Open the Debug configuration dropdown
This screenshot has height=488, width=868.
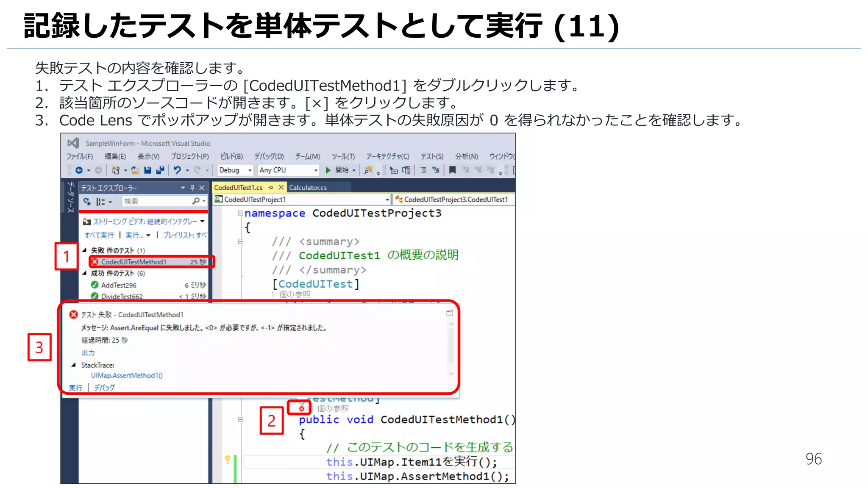click(x=250, y=170)
